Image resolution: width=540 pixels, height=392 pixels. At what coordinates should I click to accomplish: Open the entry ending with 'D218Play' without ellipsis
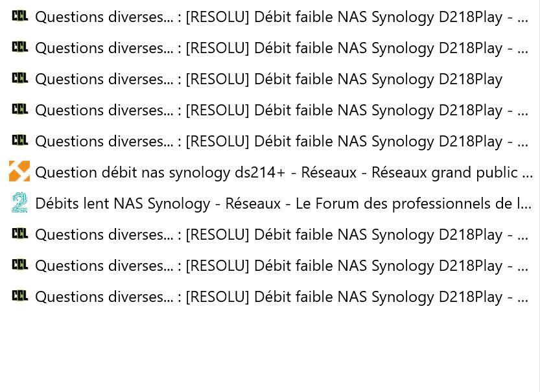(x=268, y=79)
